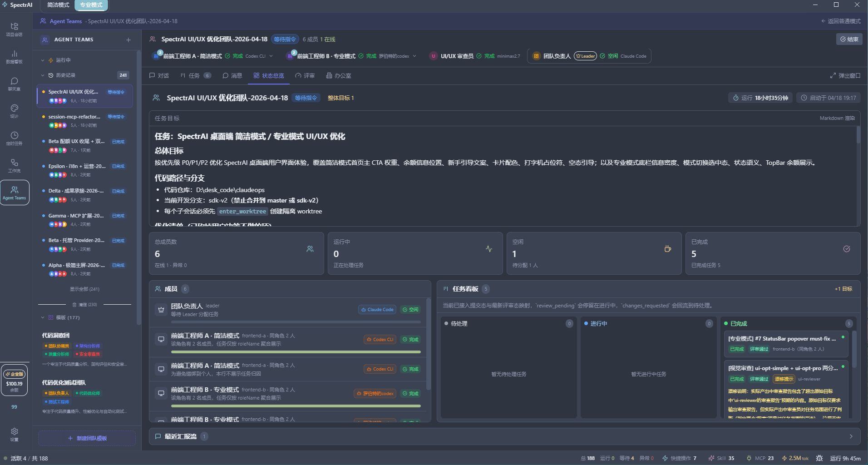Click the 结束 button
This screenshot has width=868, height=465.
pos(849,40)
